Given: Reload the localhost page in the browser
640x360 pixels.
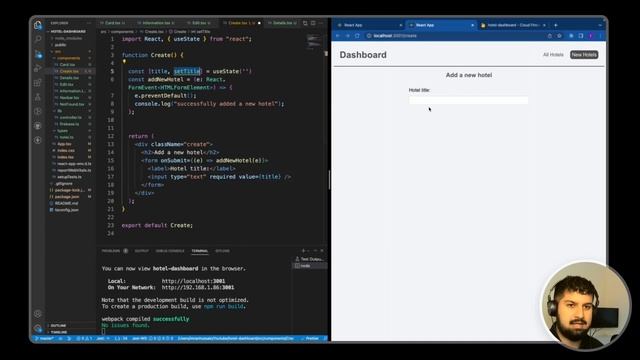Looking at the screenshot, I should point(357,36).
